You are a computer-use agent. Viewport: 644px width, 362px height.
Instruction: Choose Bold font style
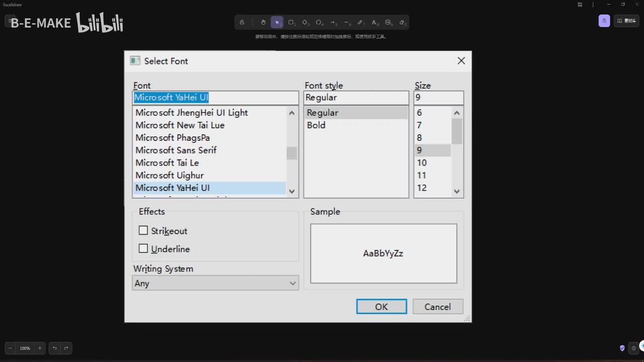click(x=356, y=125)
